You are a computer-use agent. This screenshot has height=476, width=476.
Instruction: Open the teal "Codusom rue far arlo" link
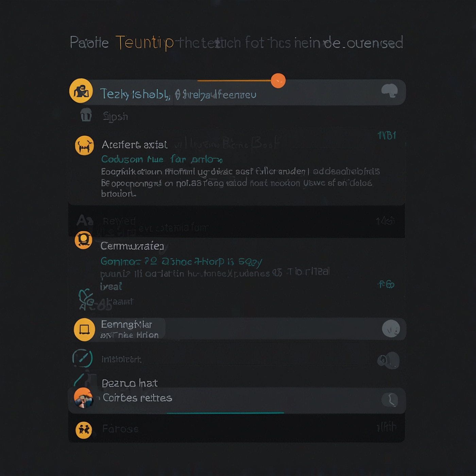tap(162, 159)
